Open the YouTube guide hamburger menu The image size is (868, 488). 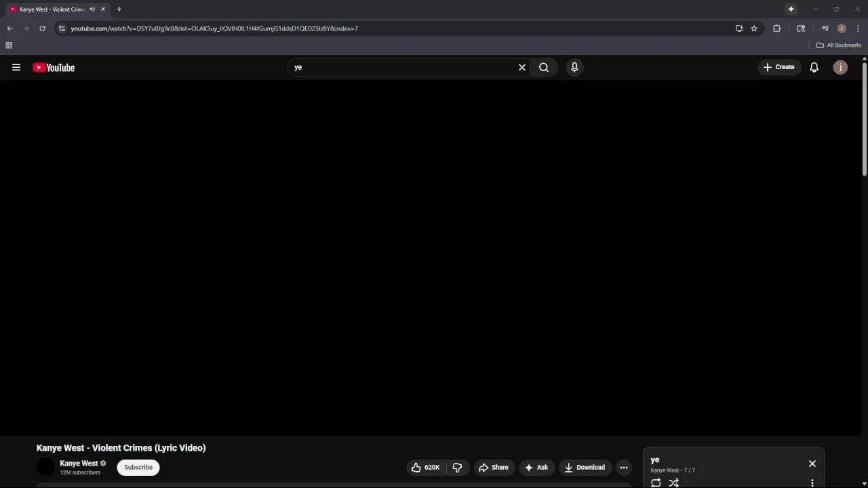tap(16, 67)
